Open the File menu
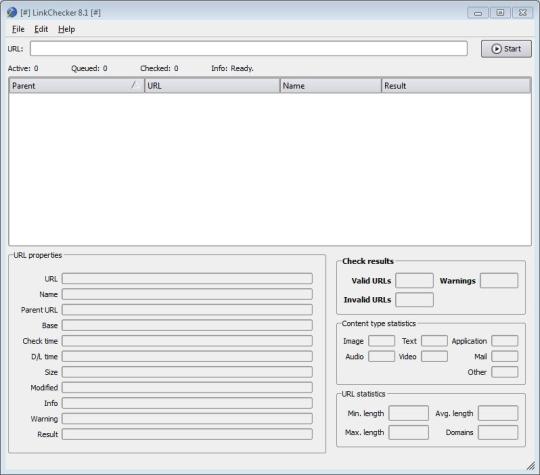Viewport: 540px width, 475px height. pos(18,29)
